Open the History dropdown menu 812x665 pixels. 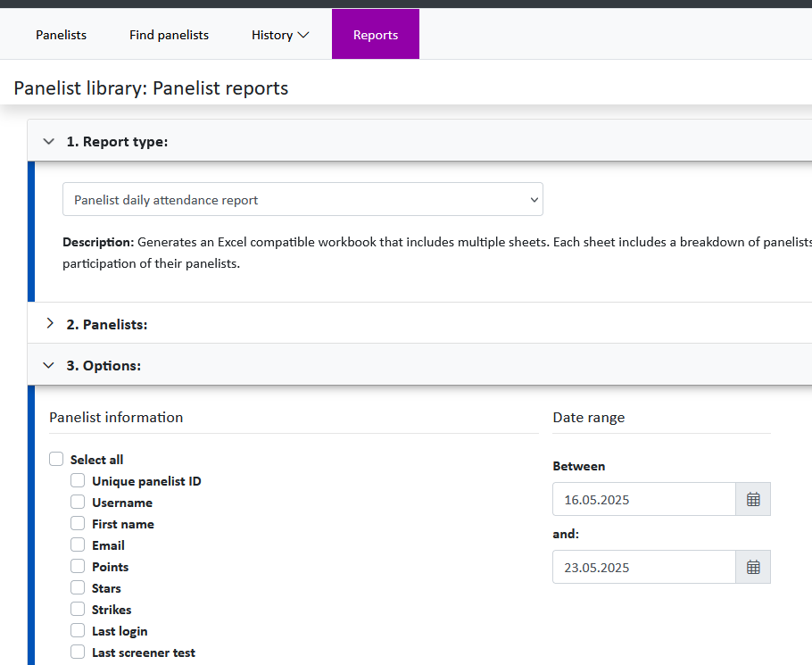tap(280, 35)
